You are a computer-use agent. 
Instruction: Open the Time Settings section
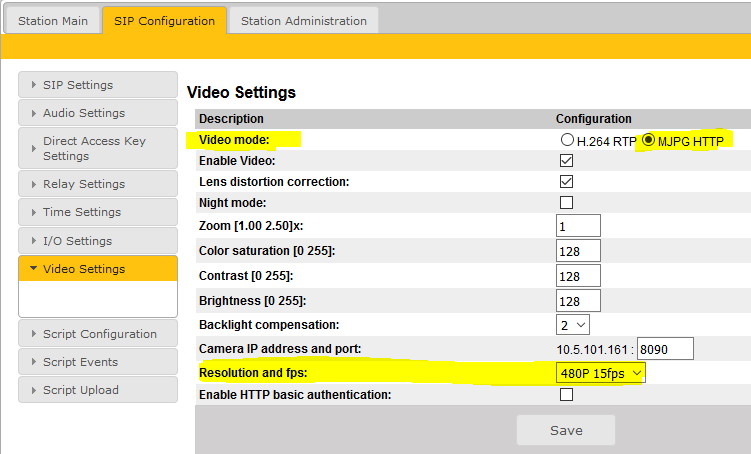point(97,212)
